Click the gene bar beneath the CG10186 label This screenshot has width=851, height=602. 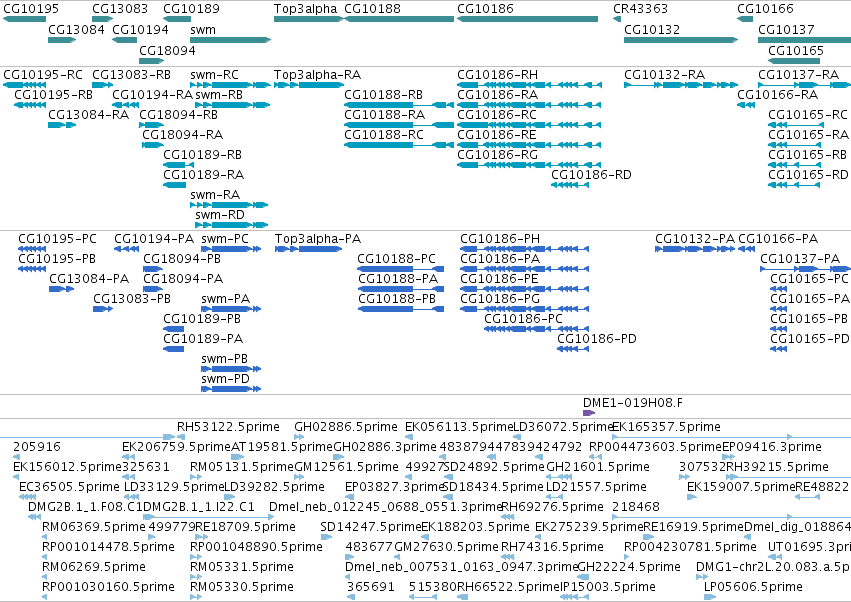pyautogui.click(x=528, y=19)
